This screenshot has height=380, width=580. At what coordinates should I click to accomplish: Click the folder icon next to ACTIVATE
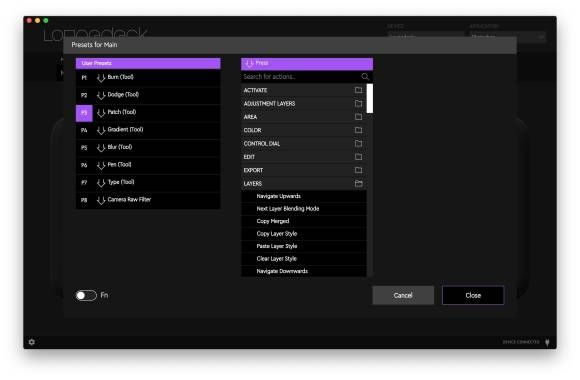(x=358, y=90)
